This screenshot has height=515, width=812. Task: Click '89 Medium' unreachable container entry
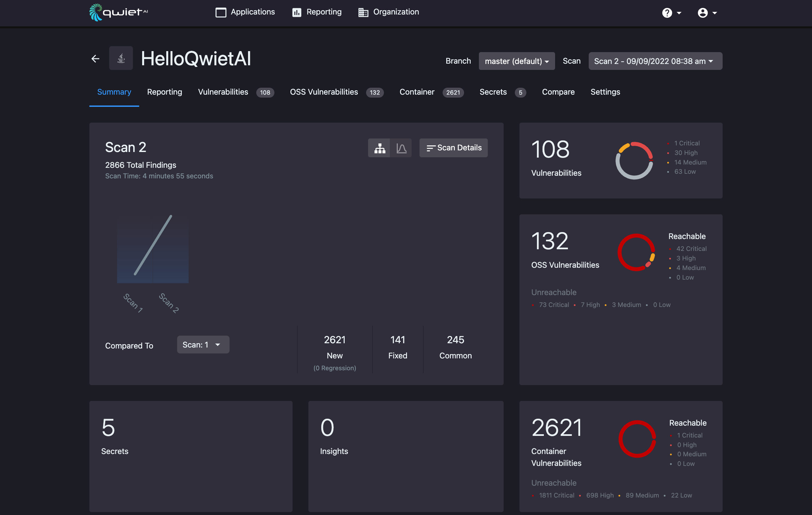(642, 495)
